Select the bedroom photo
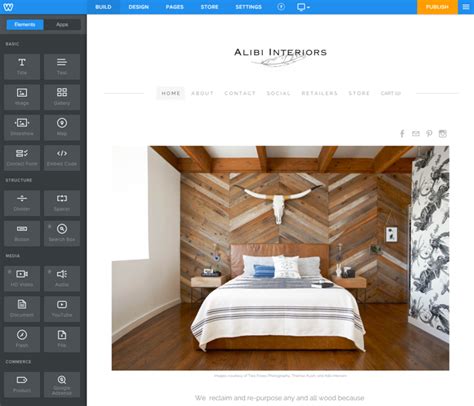The image size is (474, 406). point(280,258)
